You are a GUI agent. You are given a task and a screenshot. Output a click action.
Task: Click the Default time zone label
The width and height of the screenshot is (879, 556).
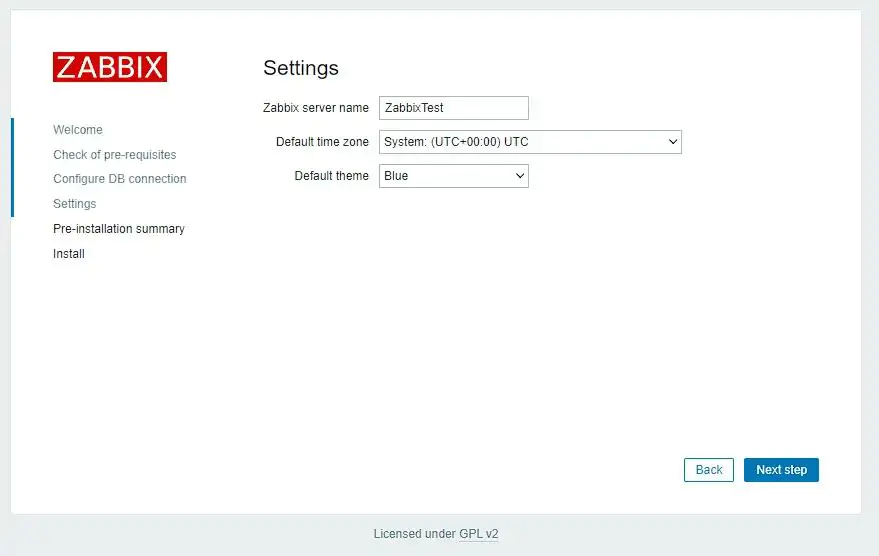(x=322, y=142)
